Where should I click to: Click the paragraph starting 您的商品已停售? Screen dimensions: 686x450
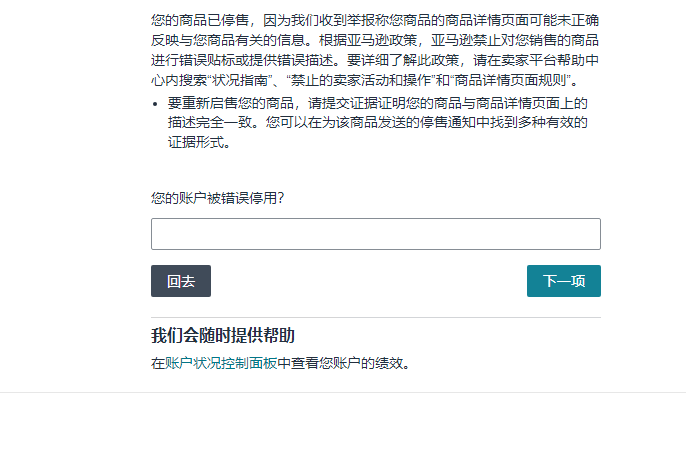point(375,50)
